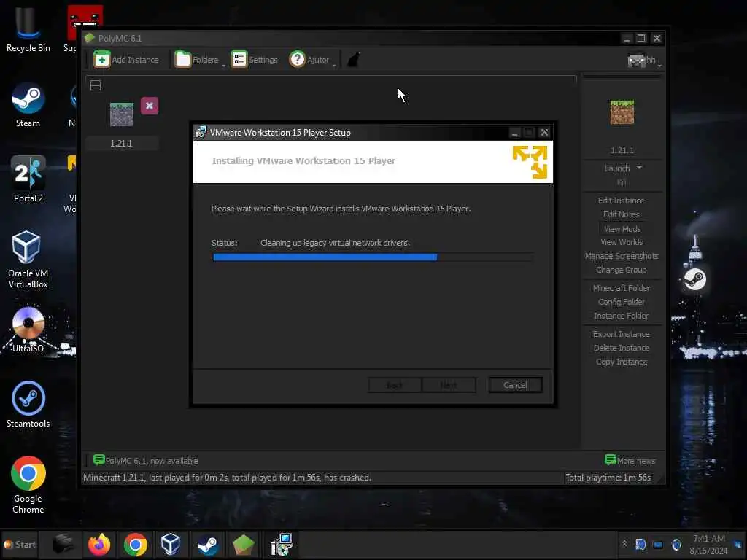This screenshot has width=747, height=560.
Task: Open the Portal 2 desktop icon
Action: pyautogui.click(x=28, y=179)
